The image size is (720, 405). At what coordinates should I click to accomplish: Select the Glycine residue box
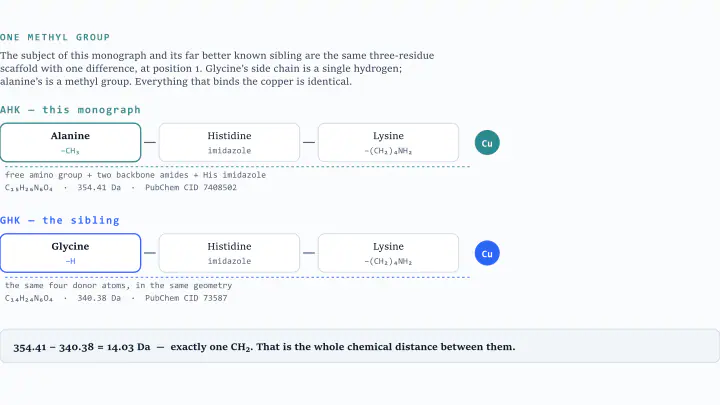pos(70,253)
